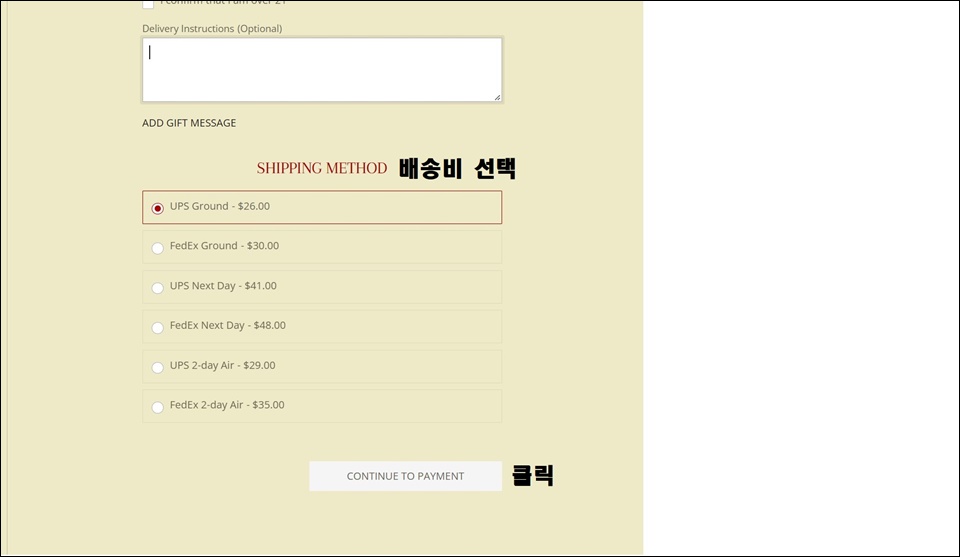Image resolution: width=960 pixels, height=557 pixels.
Task: Open the Add Gift Message link
Action: coord(189,123)
